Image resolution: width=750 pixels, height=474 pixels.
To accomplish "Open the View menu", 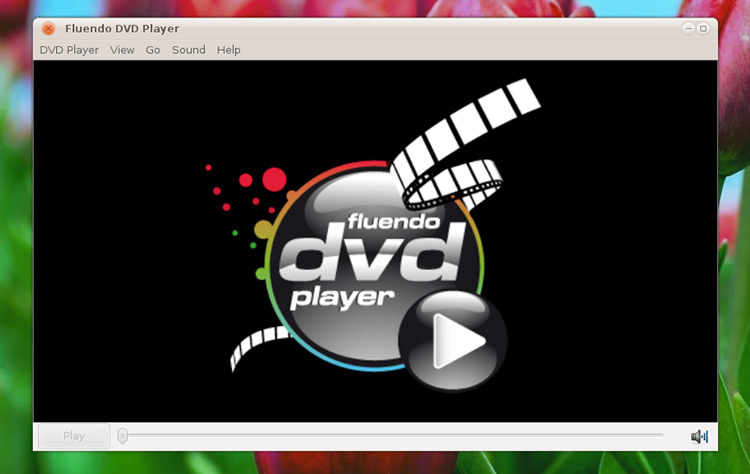I will 122,50.
